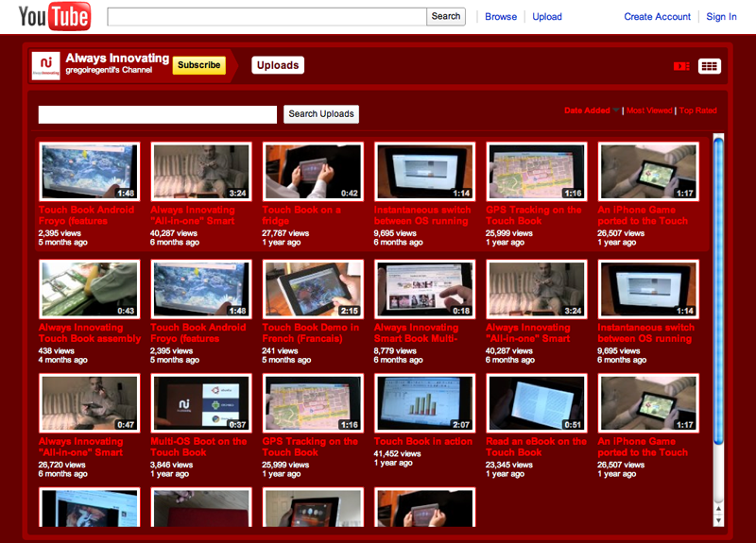Play the 0:37 Multi-OS Boot thumbnail
The height and width of the screenshot is (543, 756).
(201, 403)
